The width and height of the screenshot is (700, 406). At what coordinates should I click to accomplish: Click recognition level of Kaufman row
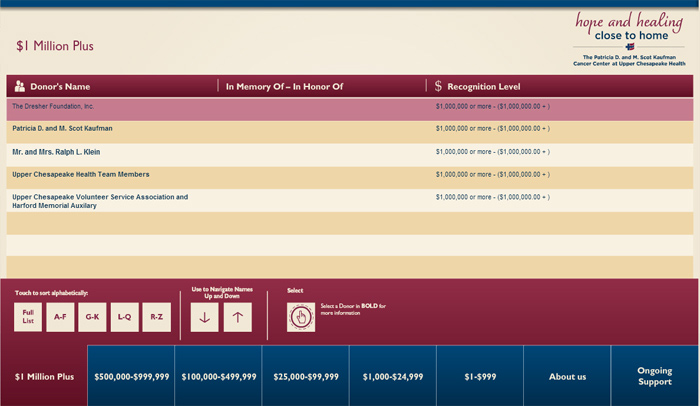493,128
